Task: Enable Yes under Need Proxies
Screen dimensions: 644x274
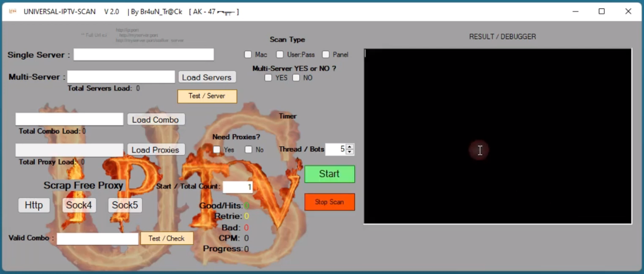Action: click(x=217, y=150)
